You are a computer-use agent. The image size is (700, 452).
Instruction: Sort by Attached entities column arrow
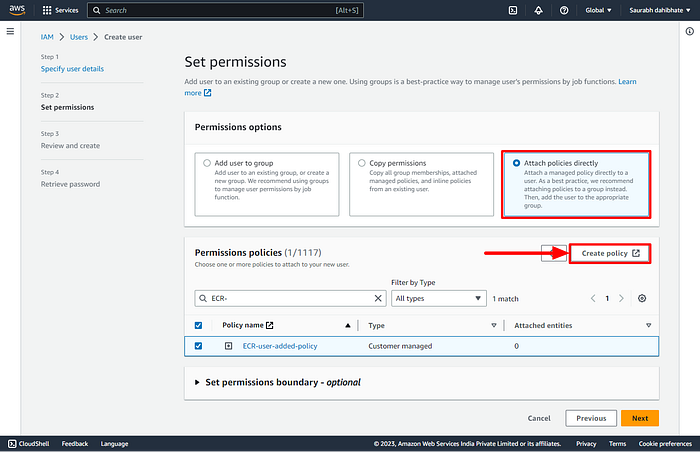(648, 326)
